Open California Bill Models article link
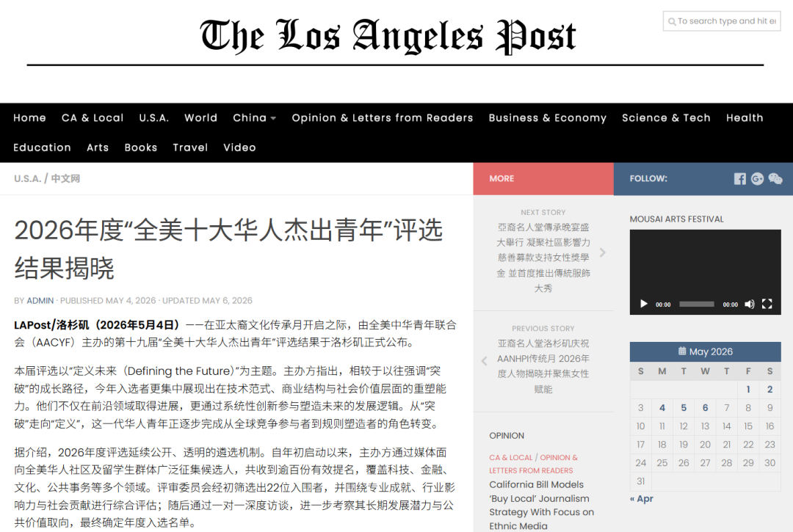 click(542, 506)
